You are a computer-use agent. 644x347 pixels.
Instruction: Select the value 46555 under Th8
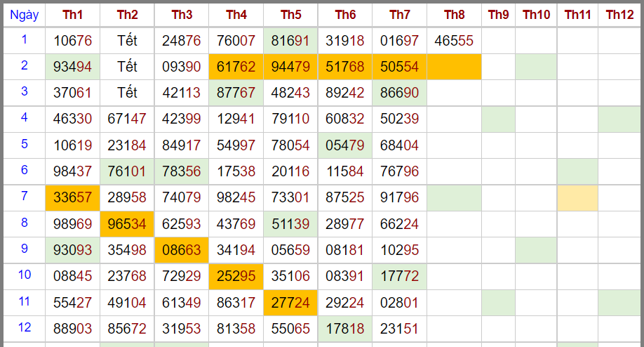454,41
